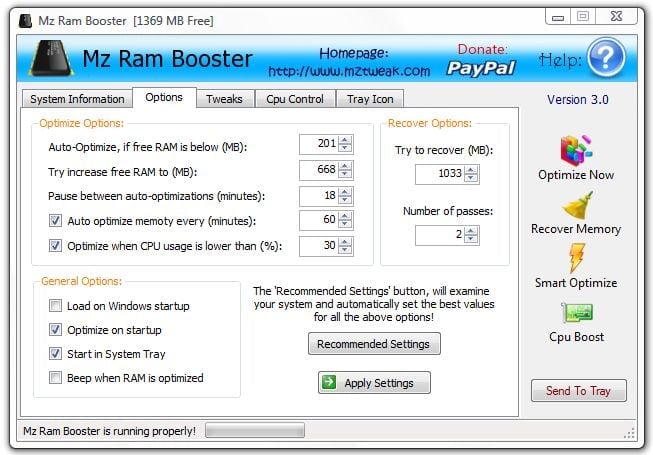Click the Try increase free RAM field showing 668
The width and height of the screenshot is (653, 455).
coord(319,170)
